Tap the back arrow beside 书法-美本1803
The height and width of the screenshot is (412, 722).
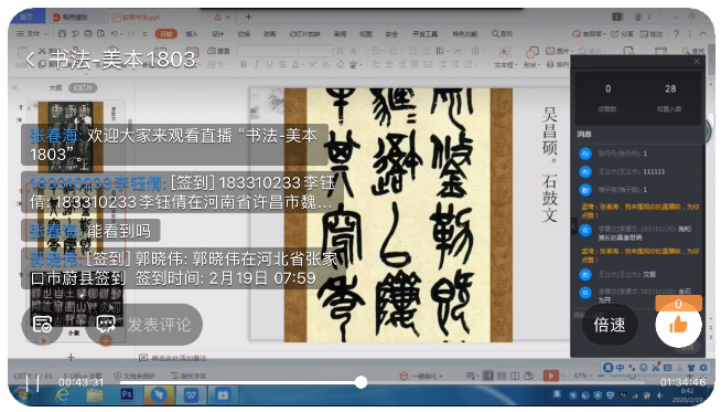(x=30, y=59)
